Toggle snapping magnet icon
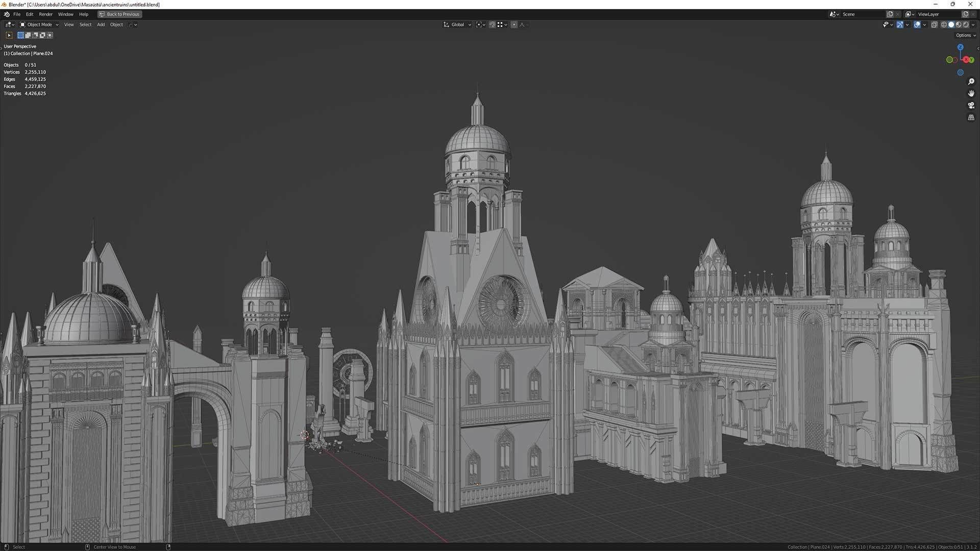The width and height of the screenshot is (980, 551). [x=493, y=24]
